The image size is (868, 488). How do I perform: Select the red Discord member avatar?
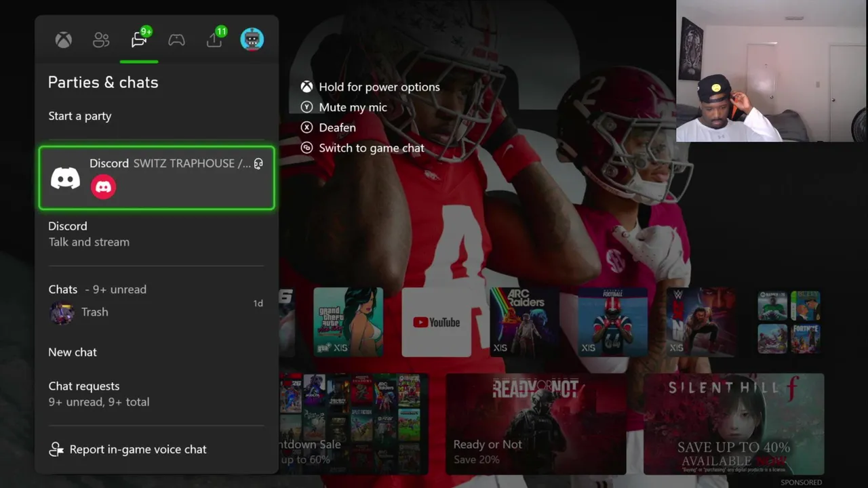tap(104, 186)
